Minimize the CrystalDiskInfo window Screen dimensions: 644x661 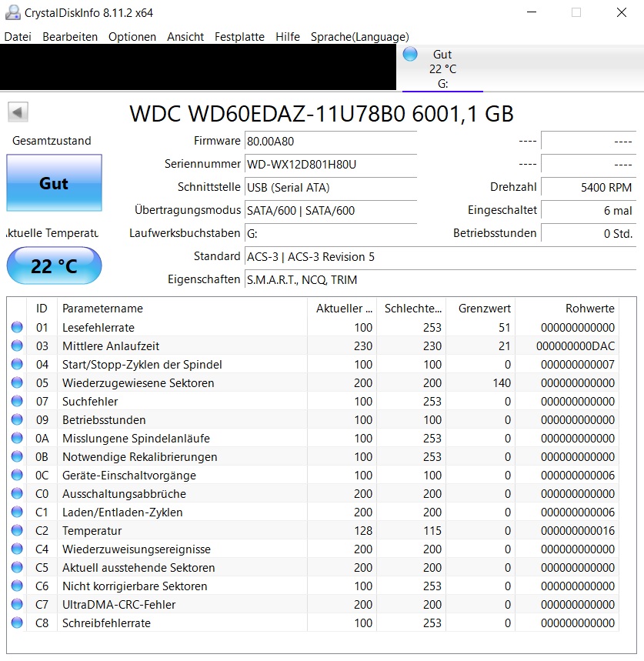(x=532, y=12)
